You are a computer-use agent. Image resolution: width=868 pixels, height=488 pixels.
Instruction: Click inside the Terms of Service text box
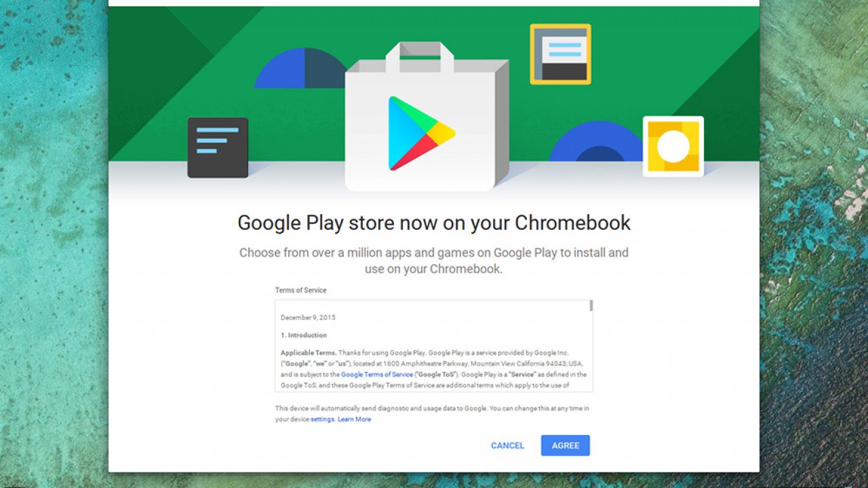point(434,346)
